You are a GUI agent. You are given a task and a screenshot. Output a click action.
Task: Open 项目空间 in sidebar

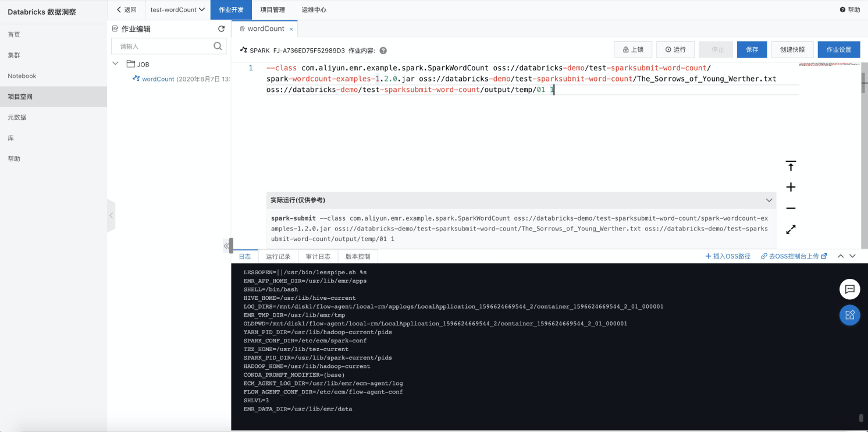click(x=54, y=97)
